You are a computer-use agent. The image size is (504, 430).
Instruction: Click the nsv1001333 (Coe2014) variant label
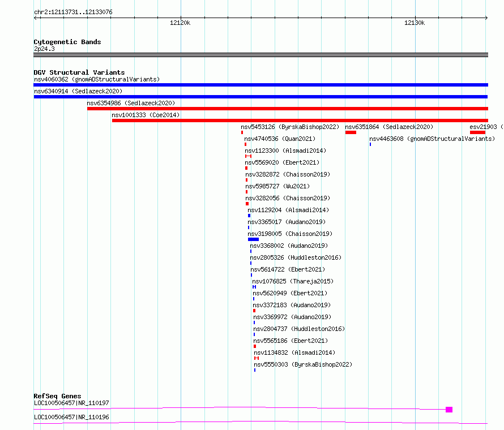[146, 115]
